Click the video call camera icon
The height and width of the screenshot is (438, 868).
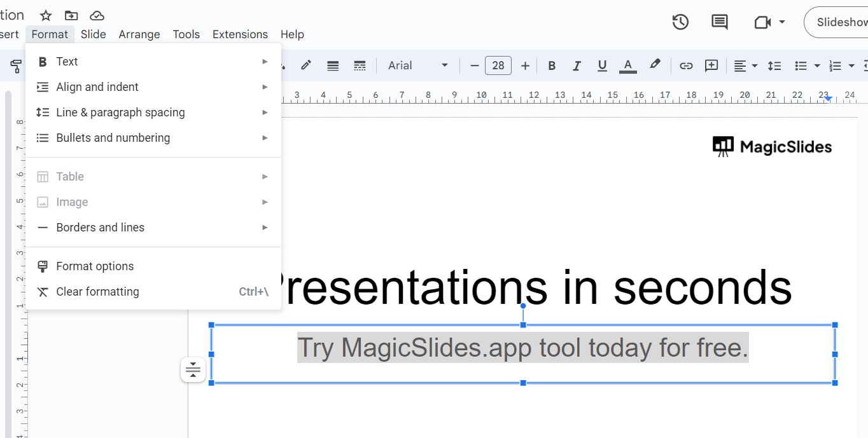762,22
